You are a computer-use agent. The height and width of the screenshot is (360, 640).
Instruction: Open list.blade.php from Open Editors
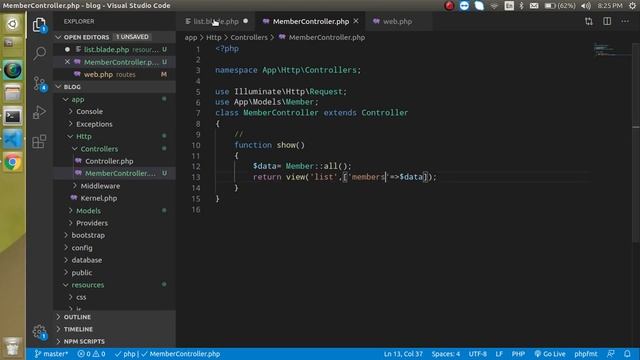[x=115, y=49]
